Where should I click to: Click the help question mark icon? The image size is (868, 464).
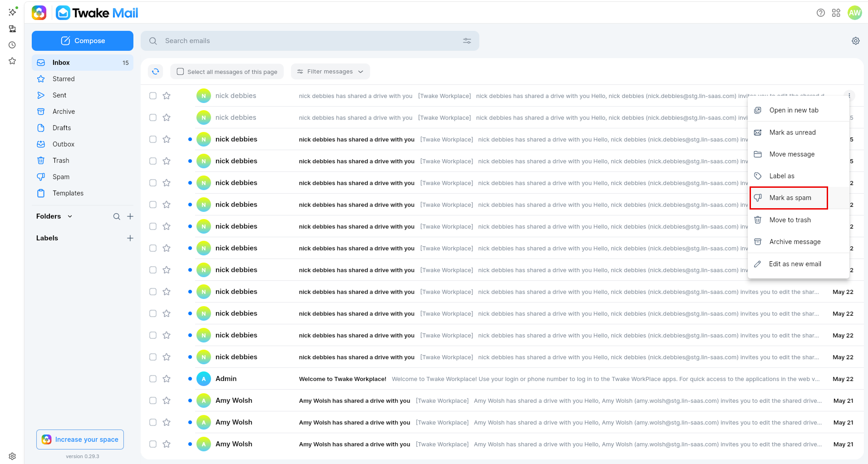[820, 13]
